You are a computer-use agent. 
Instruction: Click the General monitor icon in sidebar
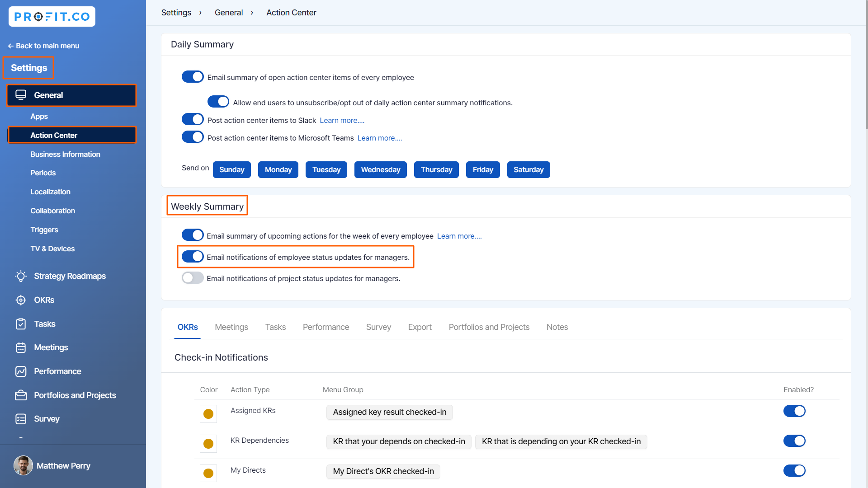(21, 95)
